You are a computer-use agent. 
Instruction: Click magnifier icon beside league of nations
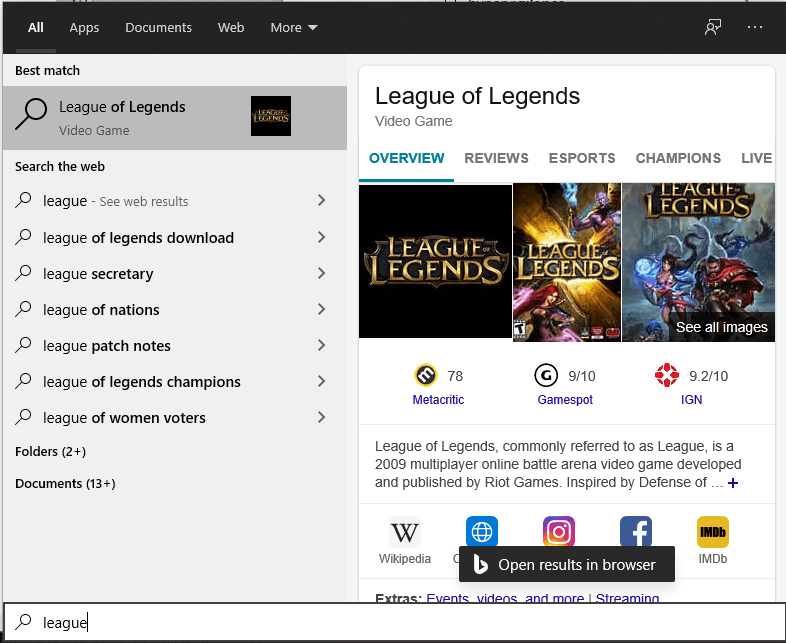pyautogui.click(x=23, y=309)
